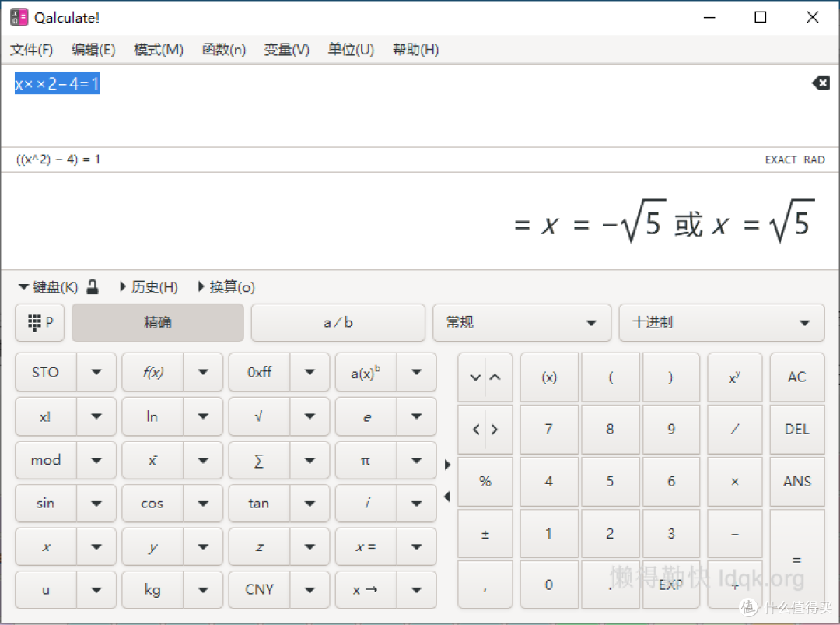840x625 pixels.
Task: Go to previous expression with down chevron
Action: (x=475, y=377)
